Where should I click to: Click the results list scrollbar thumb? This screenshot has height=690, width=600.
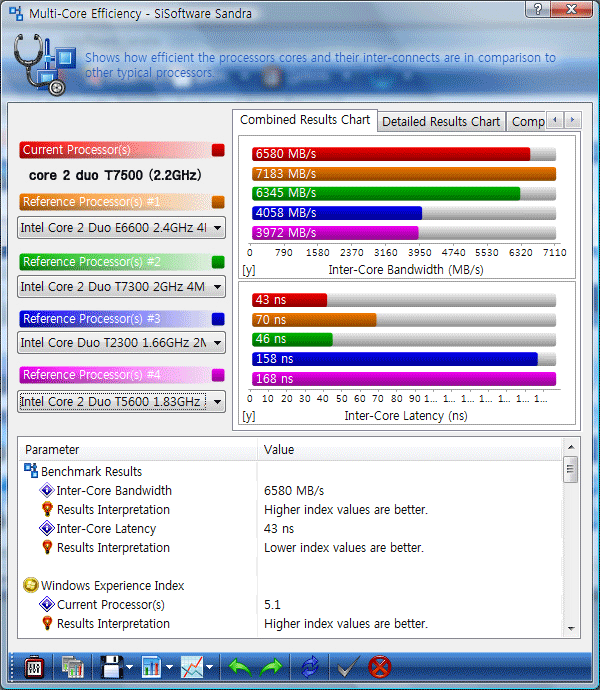point(571,469)
